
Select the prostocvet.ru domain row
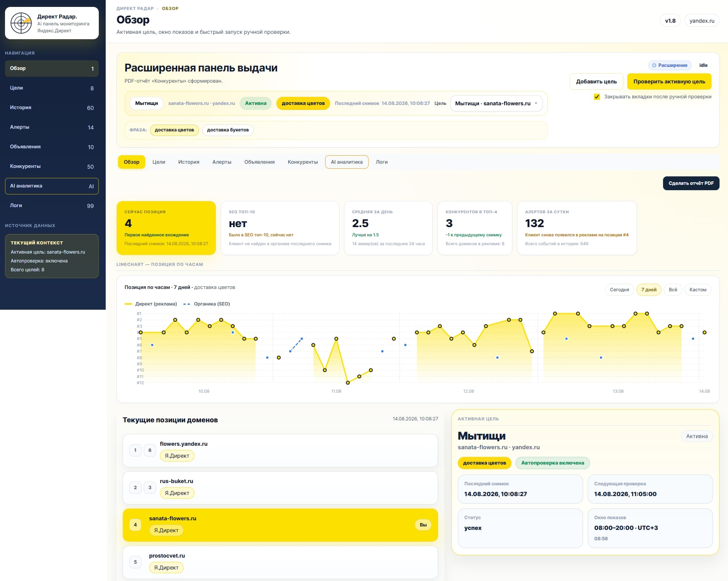pyautogui.click(x=280, y=562)
